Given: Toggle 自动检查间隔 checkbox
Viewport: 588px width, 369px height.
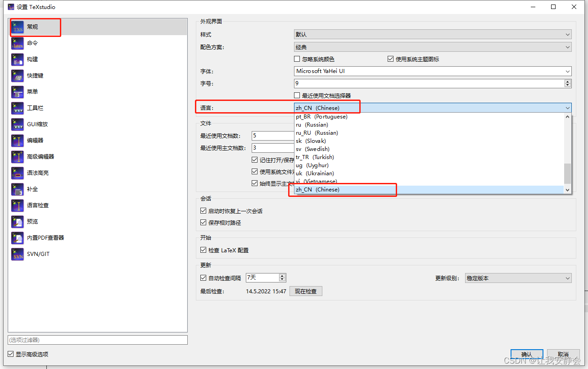Looking at the screenshot, I should pyautogui.click(x=203, y=278).
